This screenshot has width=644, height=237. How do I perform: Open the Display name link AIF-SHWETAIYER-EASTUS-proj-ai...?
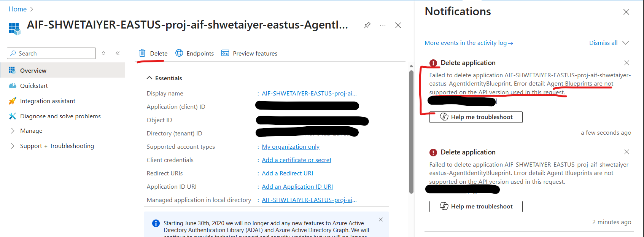(x=309, y=93)
